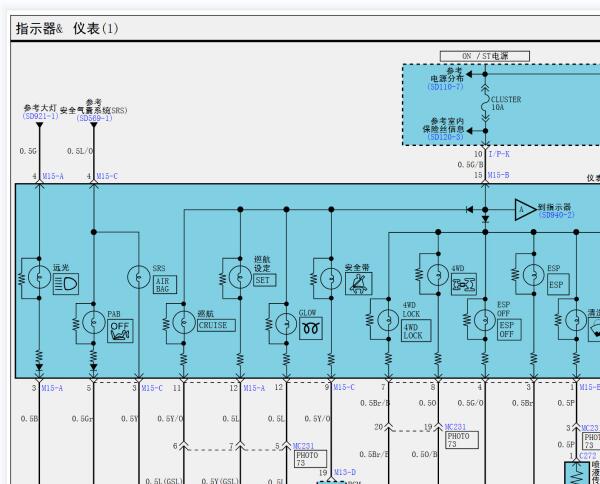Click the PAB OFF passenger airbag icon
Viewport: 600px width, 484px height.
120,331
